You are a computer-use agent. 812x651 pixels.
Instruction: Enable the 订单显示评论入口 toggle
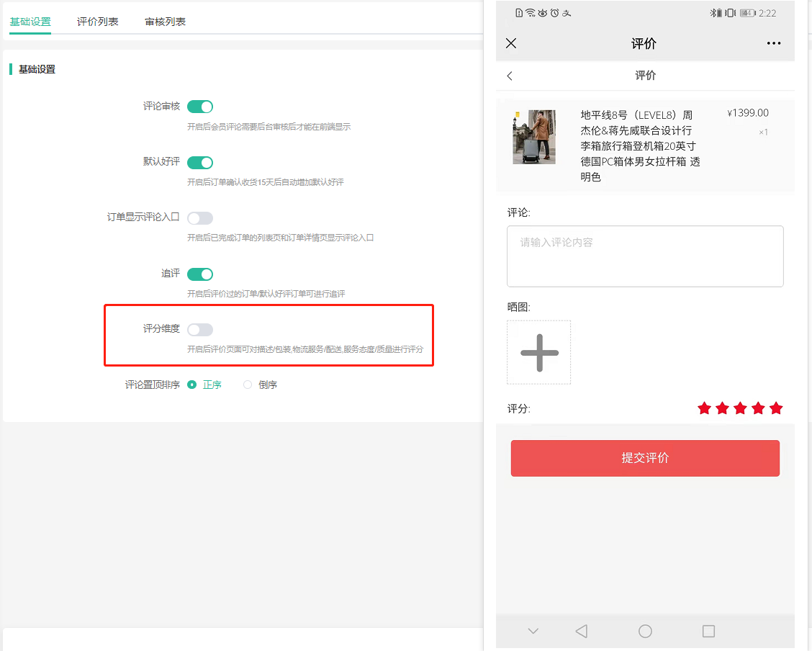point(200,218)
